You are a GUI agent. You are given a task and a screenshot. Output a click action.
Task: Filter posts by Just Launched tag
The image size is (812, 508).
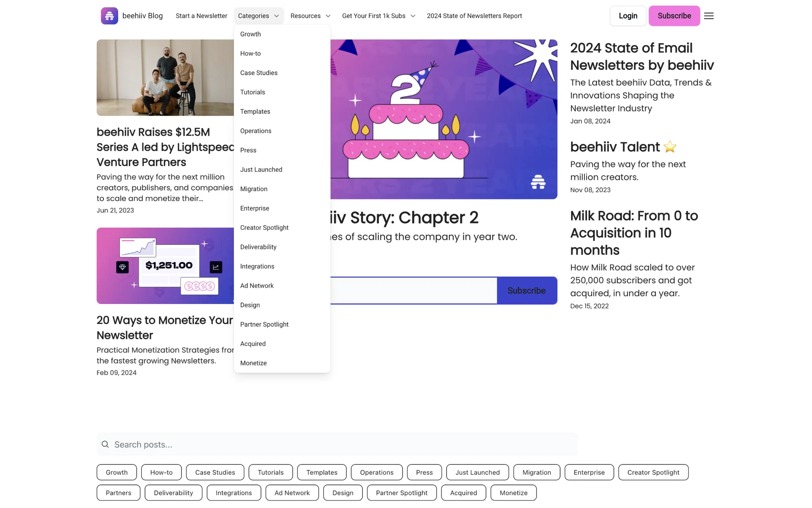tap(477, 472)
